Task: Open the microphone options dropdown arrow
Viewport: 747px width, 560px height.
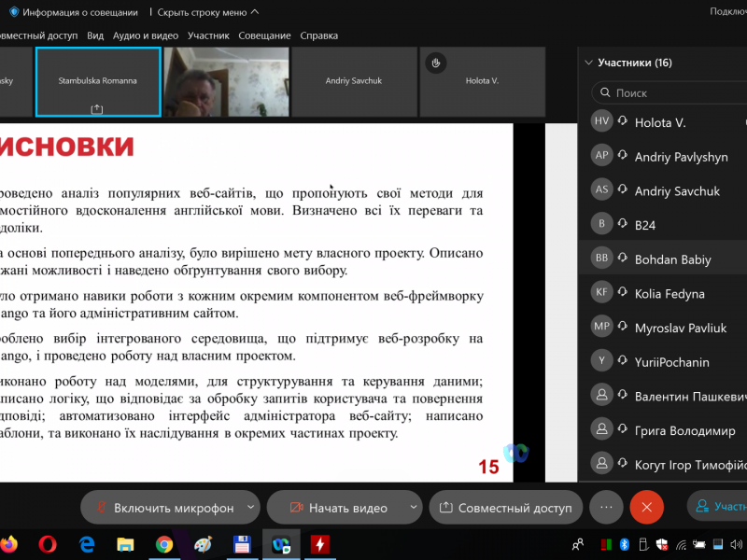Action: click(250, 507)
